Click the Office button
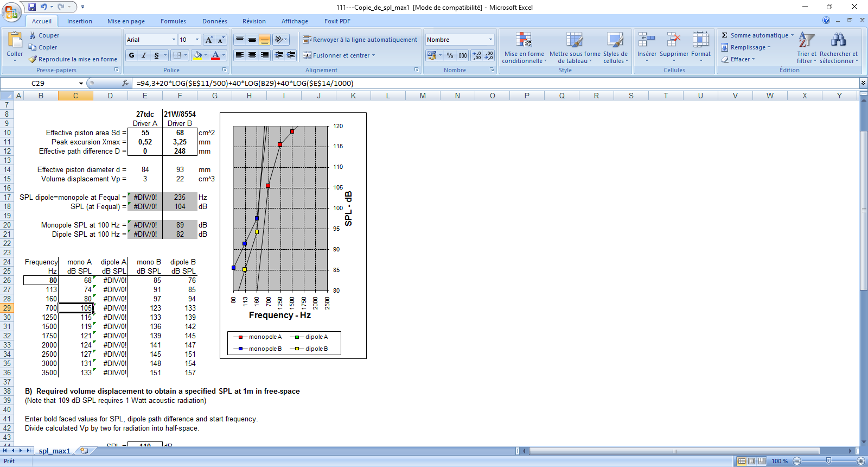868x467 pixels. 11,11
